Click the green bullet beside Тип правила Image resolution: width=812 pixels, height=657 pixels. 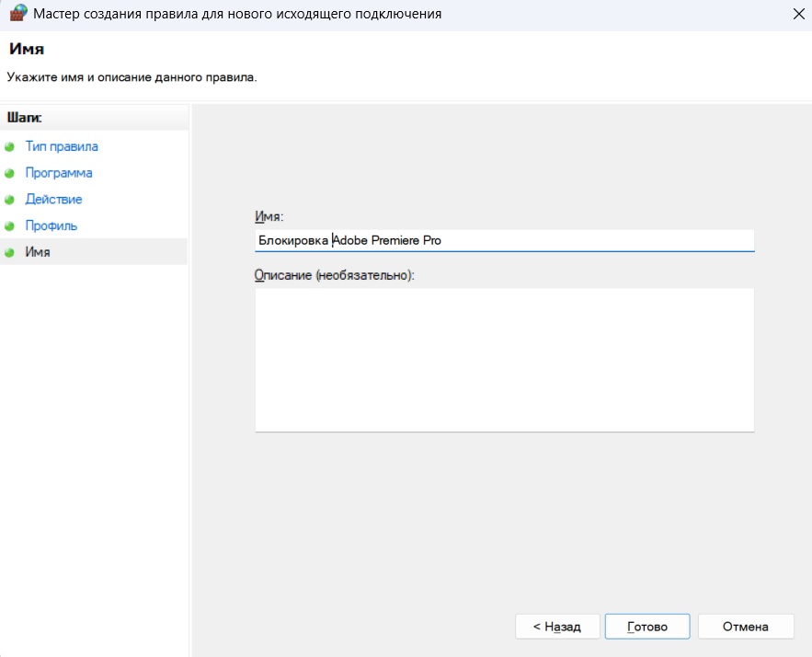coord(10,147)
